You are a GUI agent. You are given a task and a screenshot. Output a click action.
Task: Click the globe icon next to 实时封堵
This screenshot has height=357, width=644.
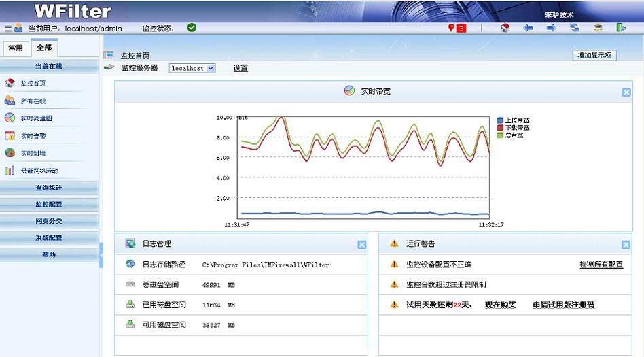coord(10,152)
